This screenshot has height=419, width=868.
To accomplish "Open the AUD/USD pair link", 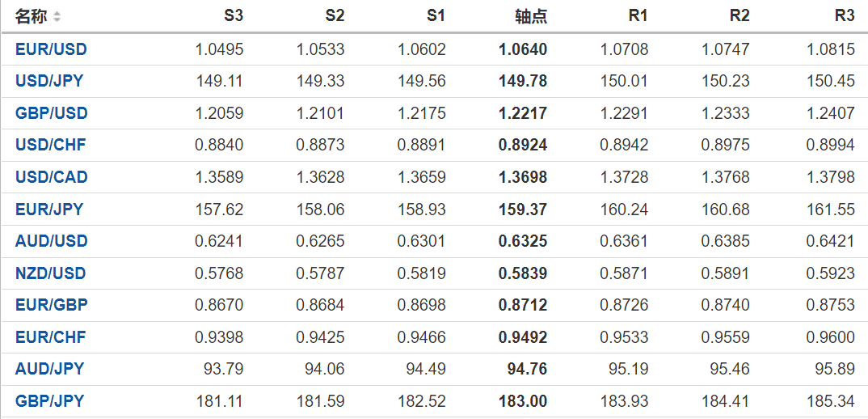I will coord(51,241).
